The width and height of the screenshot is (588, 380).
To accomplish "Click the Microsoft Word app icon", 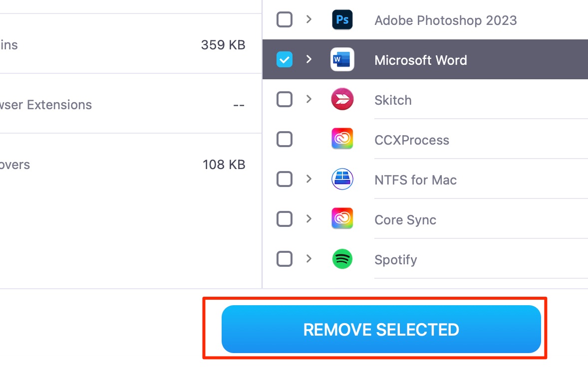I will 342,59.
